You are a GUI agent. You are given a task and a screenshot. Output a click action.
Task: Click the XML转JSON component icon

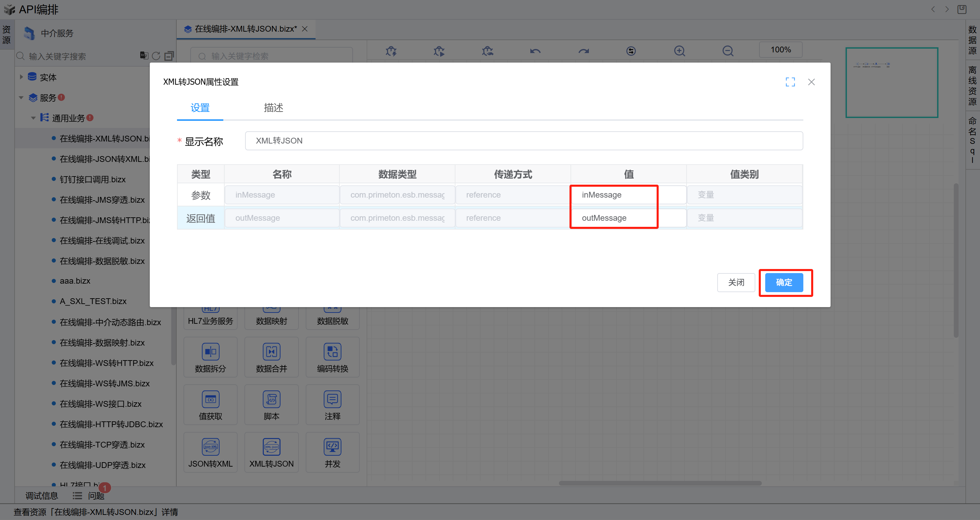271,447
